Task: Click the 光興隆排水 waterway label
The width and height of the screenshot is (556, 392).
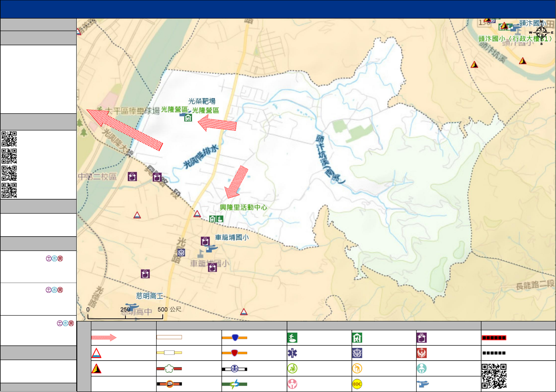Action: (201, 157)
